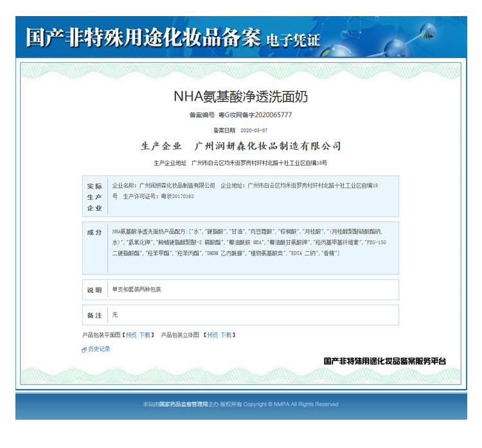Click the Copyright NMPA footer text
This screenshot has height=448, width=482.
click(x=290, y=404)
